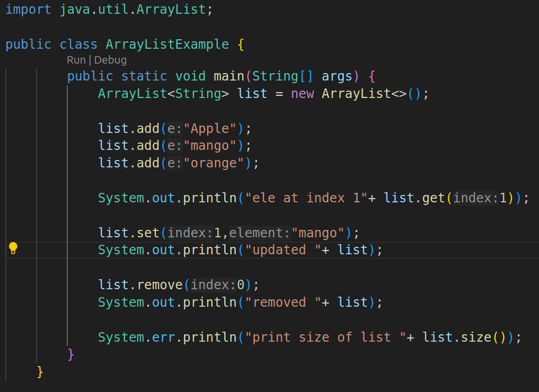
Task: Open the quick fix lightbulb suggestion
Action: [13, 247]
